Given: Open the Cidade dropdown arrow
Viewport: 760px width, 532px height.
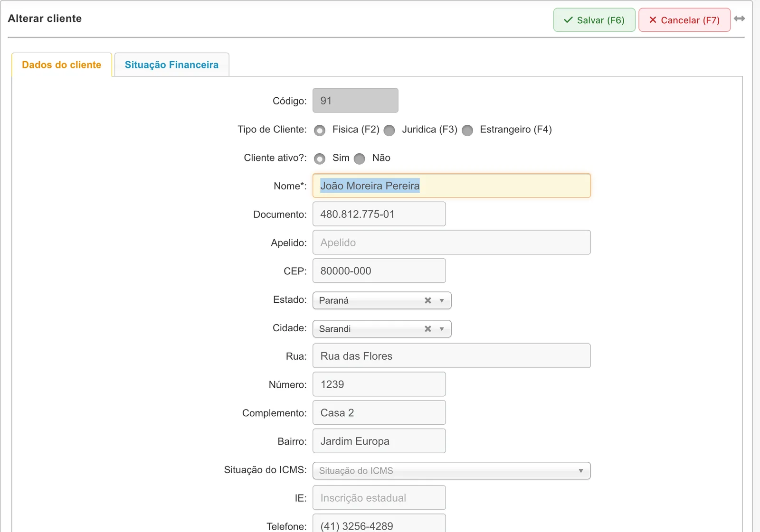Looking at the screenshot, I should (442, 329).
